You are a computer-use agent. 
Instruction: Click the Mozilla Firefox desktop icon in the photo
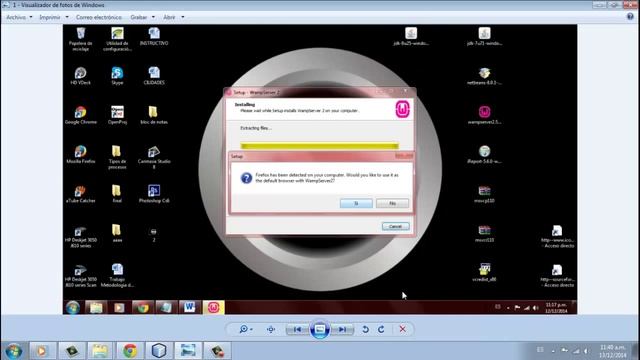point(80,155)
